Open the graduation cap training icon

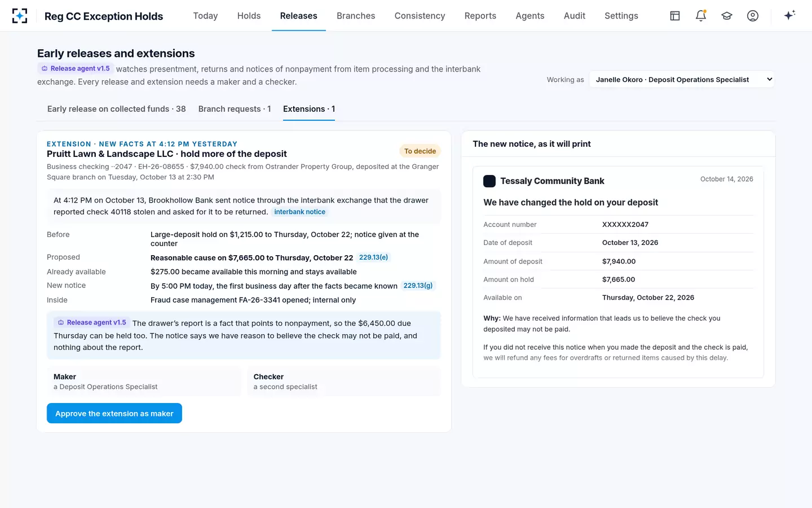(x=727, y=16)
